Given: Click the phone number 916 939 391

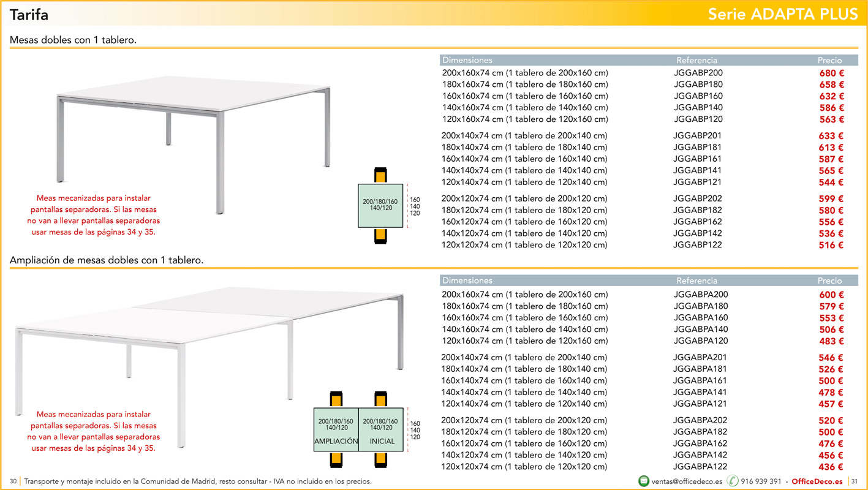Looking at the screenshot, I should 761,481.
